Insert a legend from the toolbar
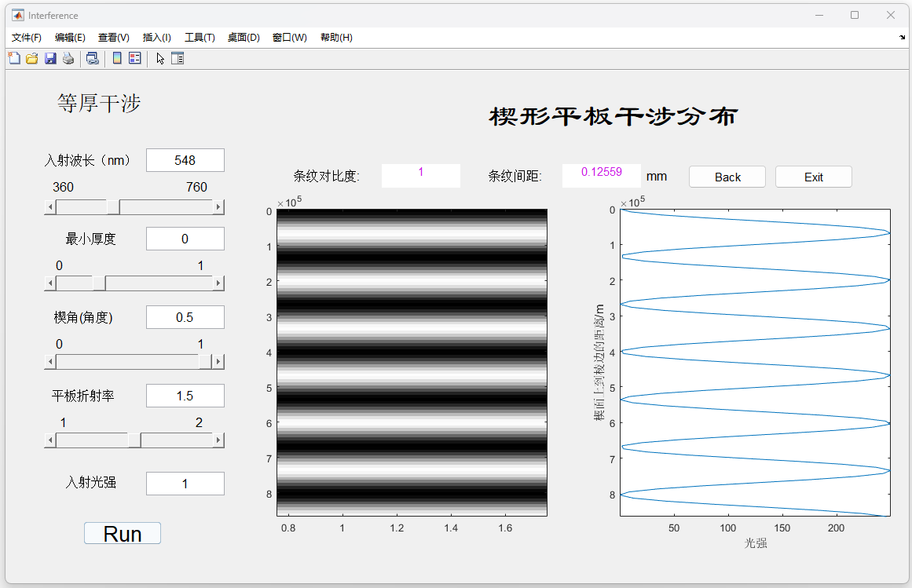Viewport: 912px width, 588px height. click(134, 58)
